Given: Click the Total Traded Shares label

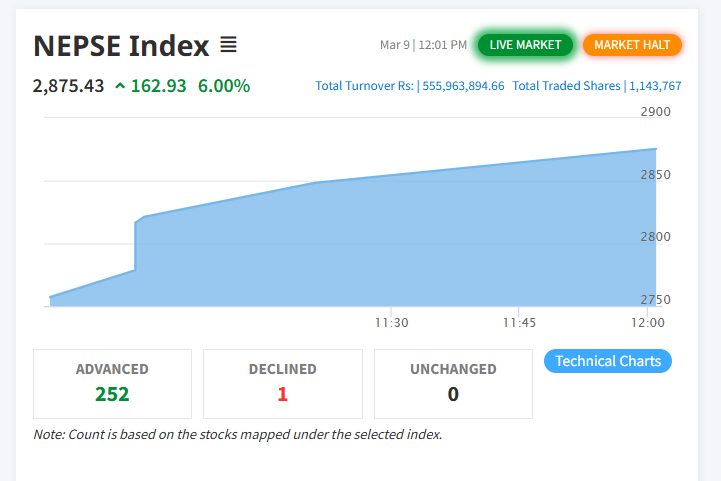Looking at the screenshot, I should 566,86.
